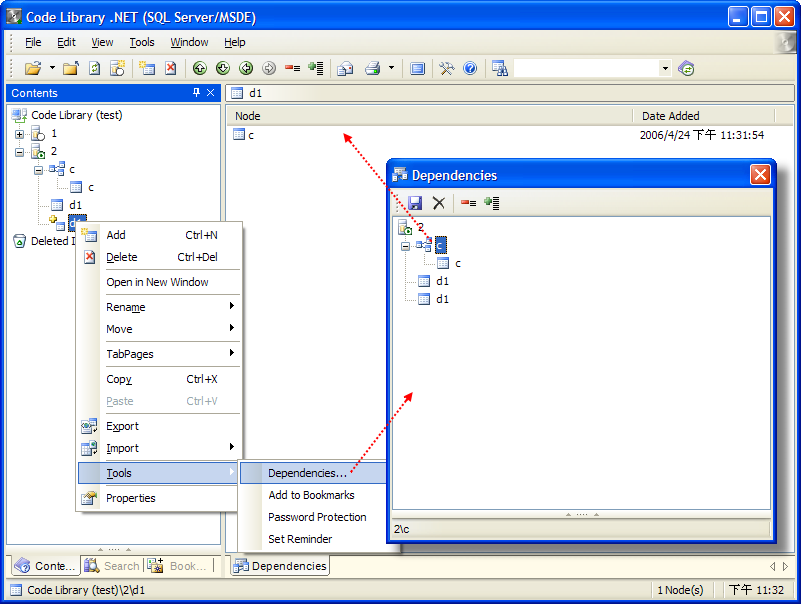The height and width of the screenshot is (604, 801).
Task: Switch to the Conte... tab at bottom
Action: [45, 566]
